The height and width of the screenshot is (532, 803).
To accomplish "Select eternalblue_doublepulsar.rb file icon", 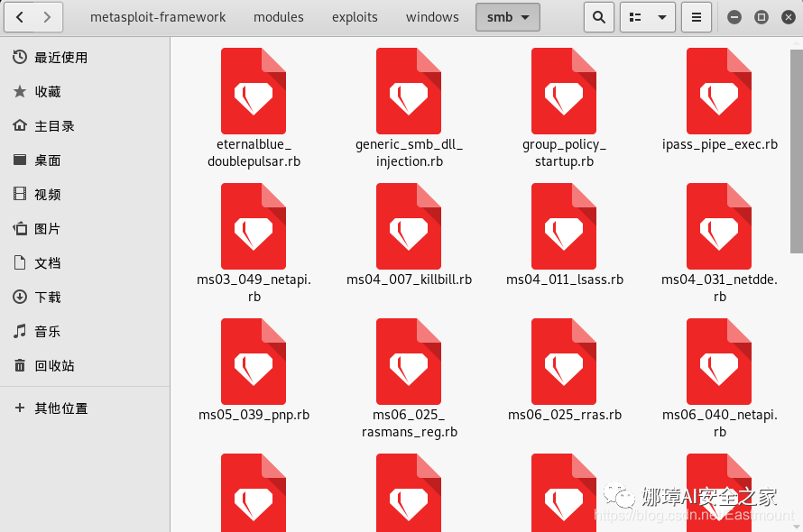I will [254, 91].
